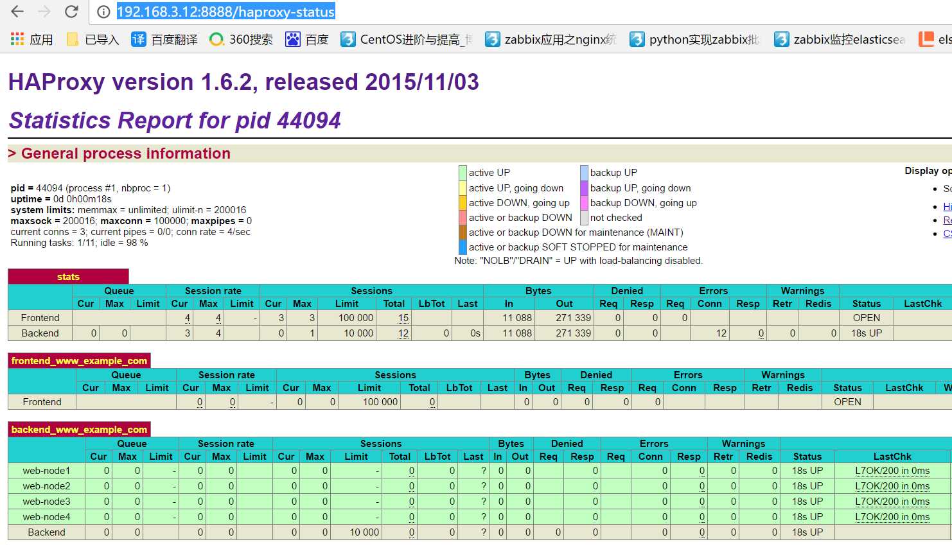Image resolution: width=952 pixels, height=560 pixels.
Task: Click the '18s UP' status in stats Backend
Action: tap(867, 333)
